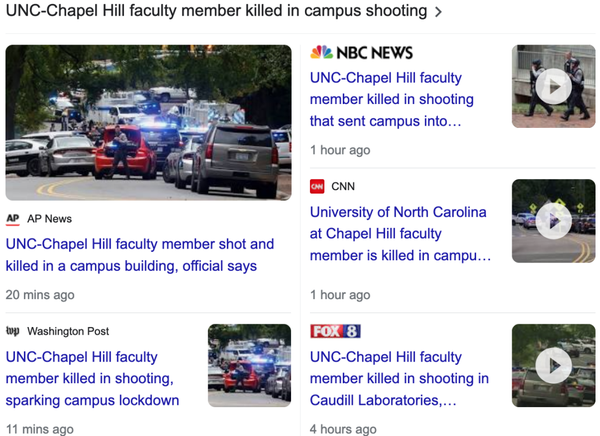Screen dimensions: 600x436
Task: Click the large AP News police cars photo
Action: (x=148, y=122)
